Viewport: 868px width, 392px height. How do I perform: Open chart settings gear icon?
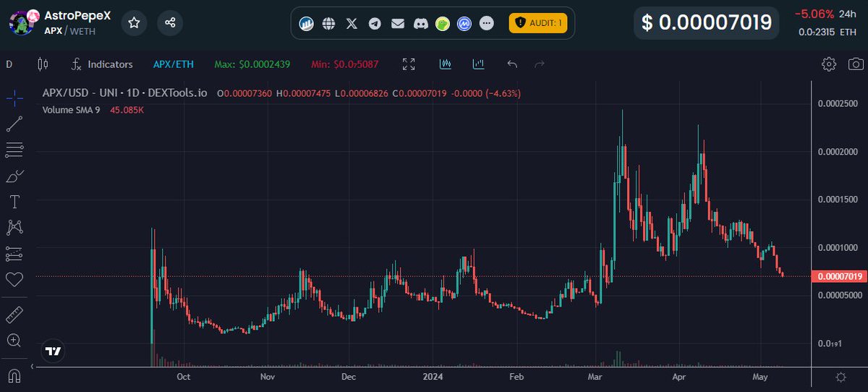pyautogui.click(x=829, y=64)
